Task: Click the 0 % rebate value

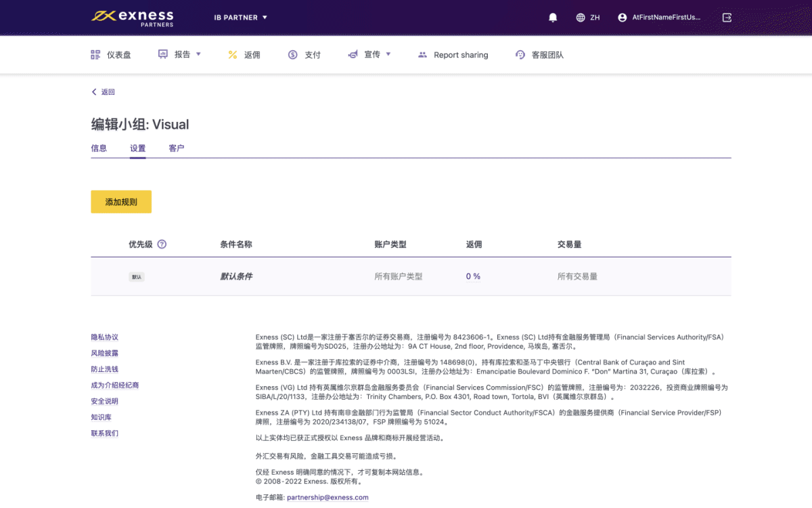Action: (x=473, y=276)
